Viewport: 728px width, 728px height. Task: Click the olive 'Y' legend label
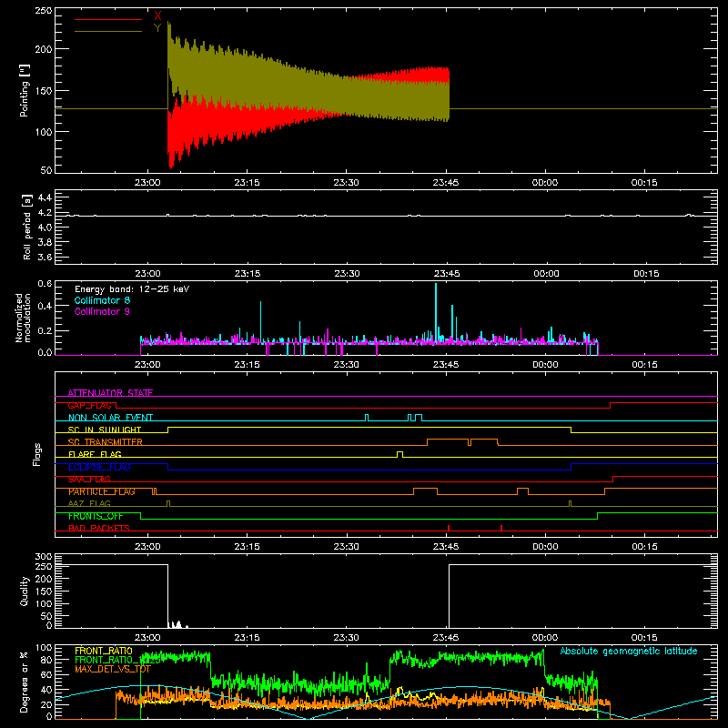157,28
